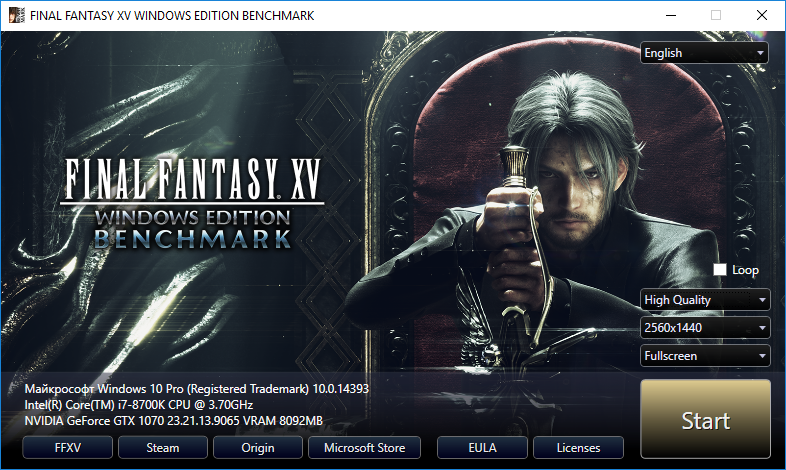Minimize the benchmark window
This screenshot has width=786, height=470.
671,16
